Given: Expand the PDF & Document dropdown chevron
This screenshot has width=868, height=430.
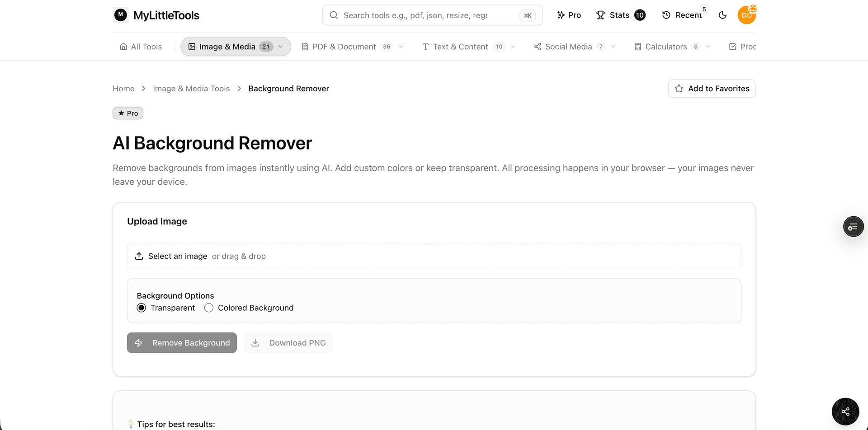Looking at the screenshot, I should 401,47.
